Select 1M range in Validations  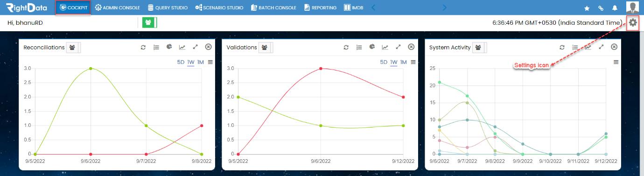(x=404, y=62)
